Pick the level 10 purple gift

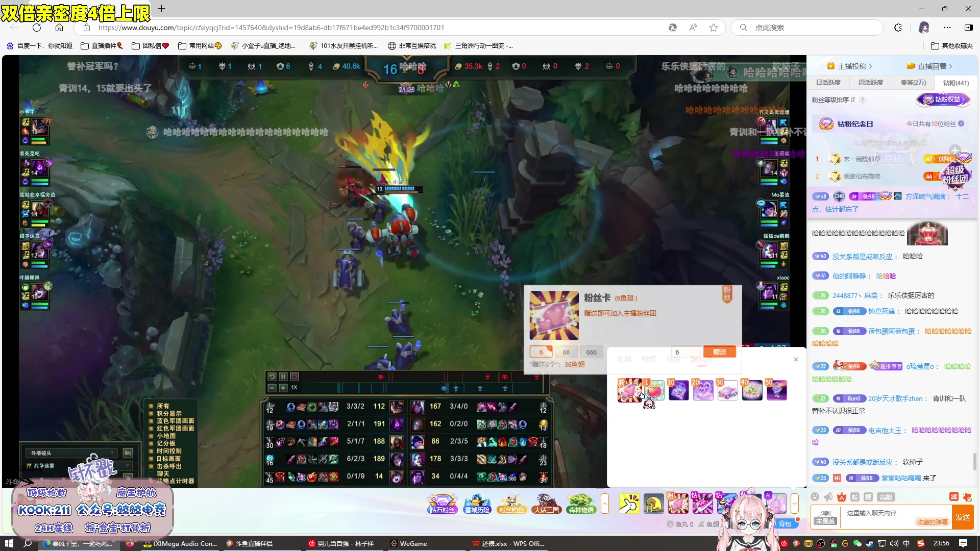coord(679,390)
